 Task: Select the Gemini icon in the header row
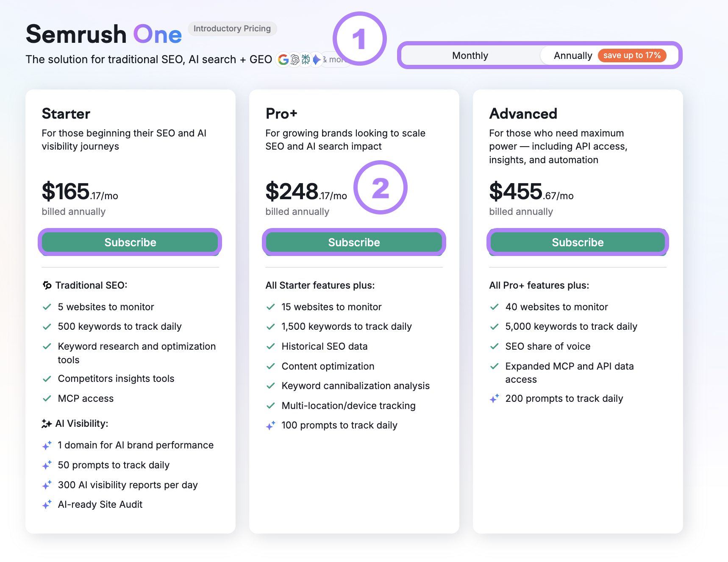(316, 59)
